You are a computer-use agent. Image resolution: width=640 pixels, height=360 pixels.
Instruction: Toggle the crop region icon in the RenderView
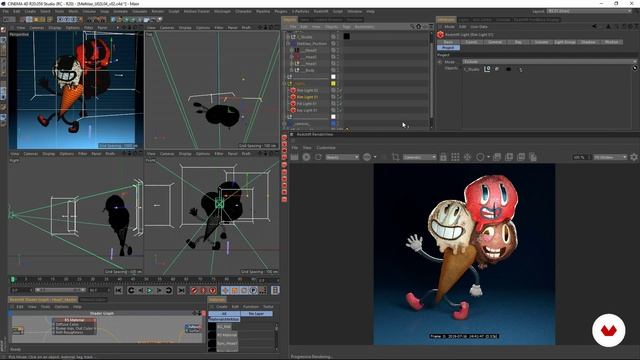(x=395, y=157)
